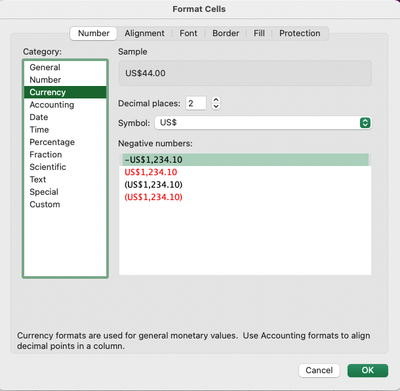Open the Fill tab
This screenshot has height=391, width=400.
tap(259, 33)
